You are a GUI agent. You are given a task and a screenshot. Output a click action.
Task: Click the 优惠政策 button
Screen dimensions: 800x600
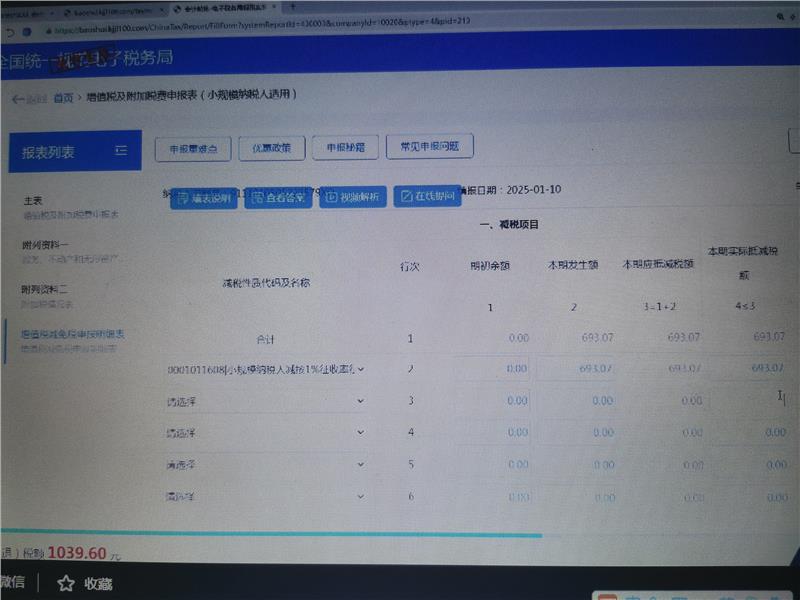(271, 147)
